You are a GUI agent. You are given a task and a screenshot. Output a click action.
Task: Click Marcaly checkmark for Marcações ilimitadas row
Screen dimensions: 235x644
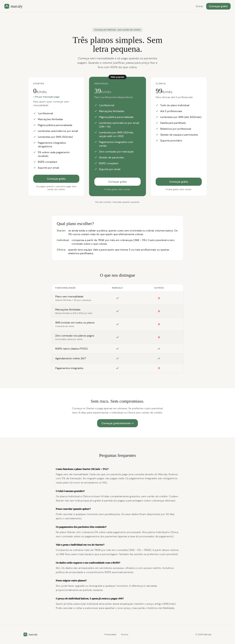[117, 311]
